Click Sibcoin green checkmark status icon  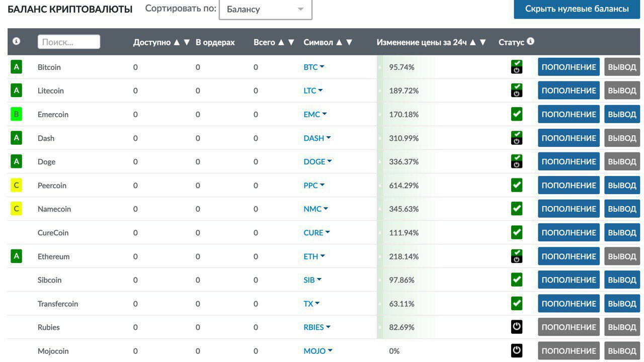[517, 280]
